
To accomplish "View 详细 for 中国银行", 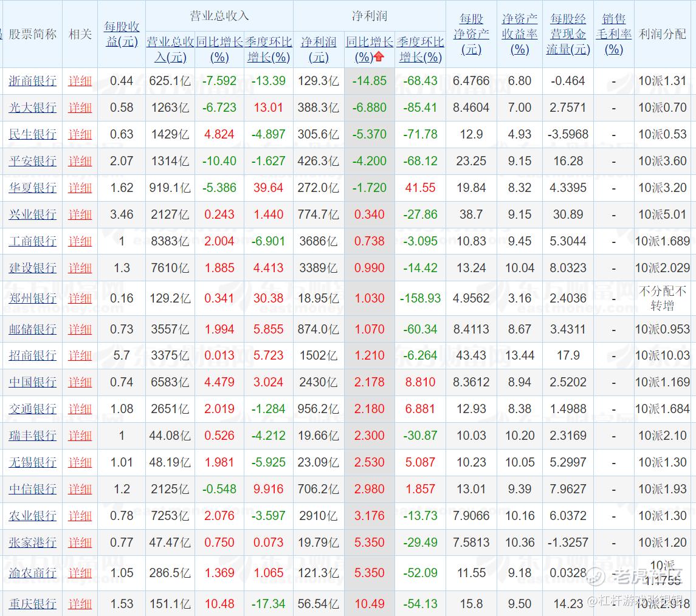I will click(x=80, y=382).
